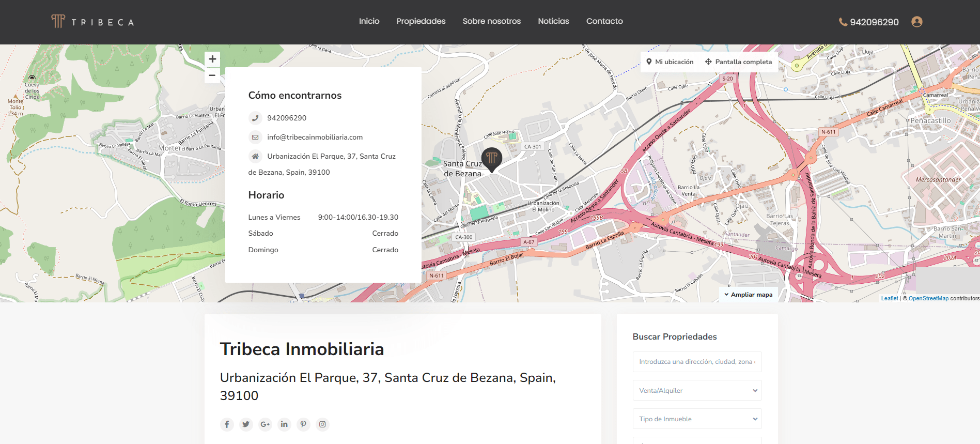The image size is (980, 444).
Task: Click the Domingo schedule row
Action: pyautogui.click(x=323, y=250)
